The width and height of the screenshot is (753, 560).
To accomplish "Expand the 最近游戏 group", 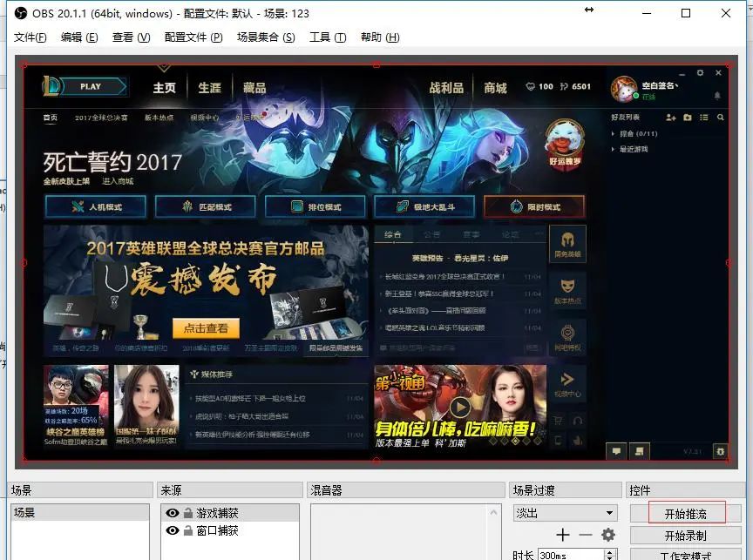I will (629, 149).
